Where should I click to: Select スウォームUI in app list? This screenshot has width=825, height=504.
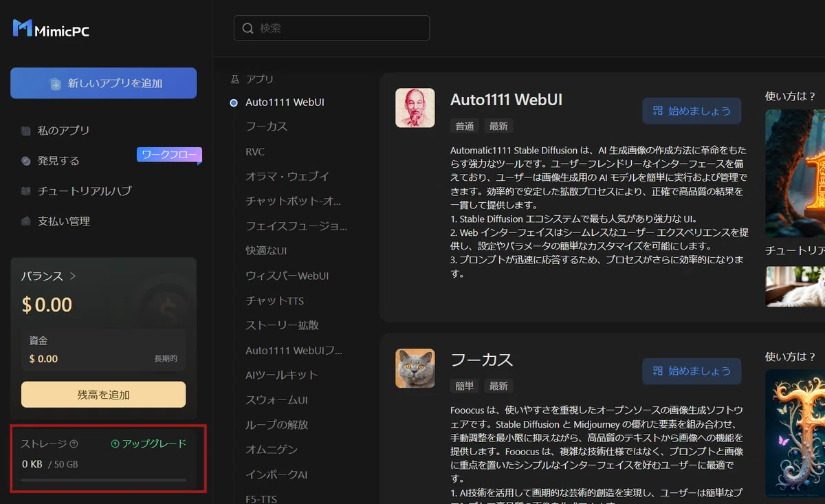276,399
